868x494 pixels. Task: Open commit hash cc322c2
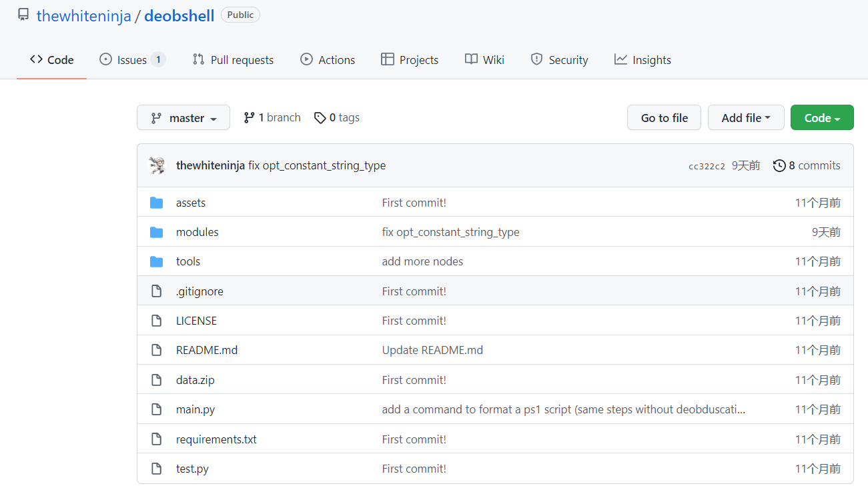pyautogui.click(x=707, y=166)
